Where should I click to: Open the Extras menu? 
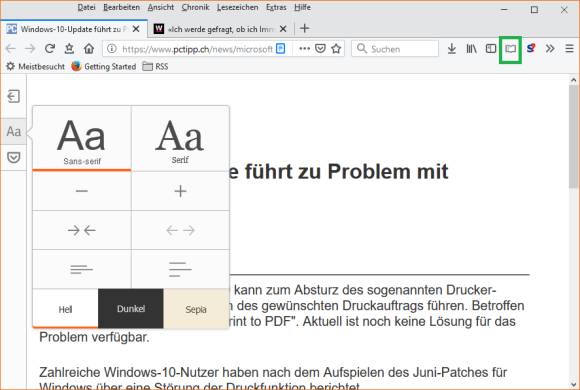[276, 7]
